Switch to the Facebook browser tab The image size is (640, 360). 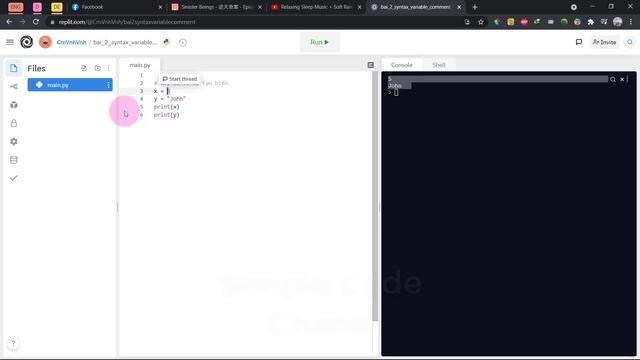tap(116, 7)
